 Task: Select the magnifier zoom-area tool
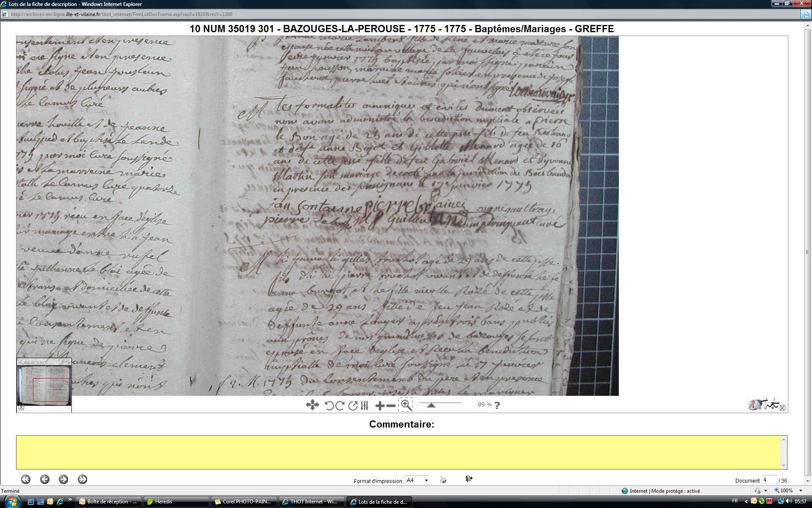coord(406,405)
